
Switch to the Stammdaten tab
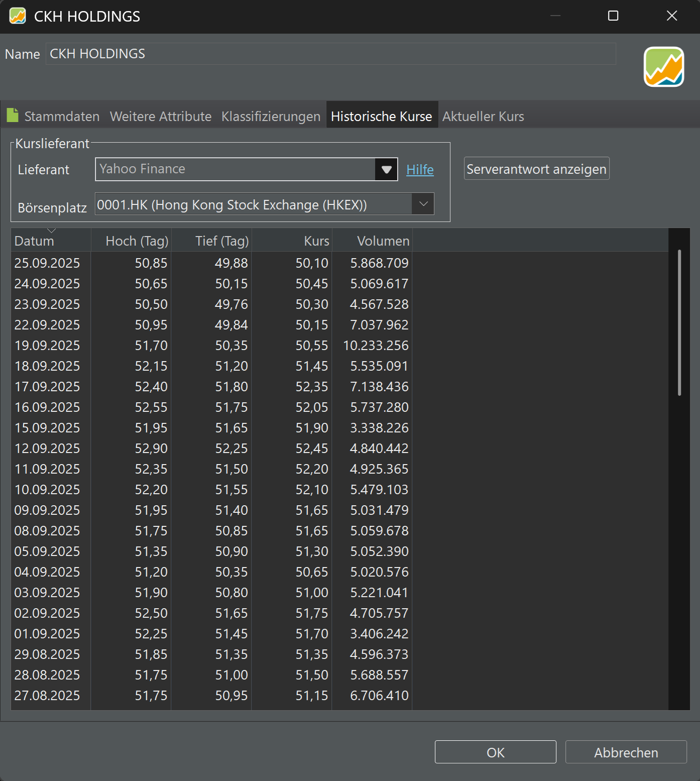(x=62, y=117)
